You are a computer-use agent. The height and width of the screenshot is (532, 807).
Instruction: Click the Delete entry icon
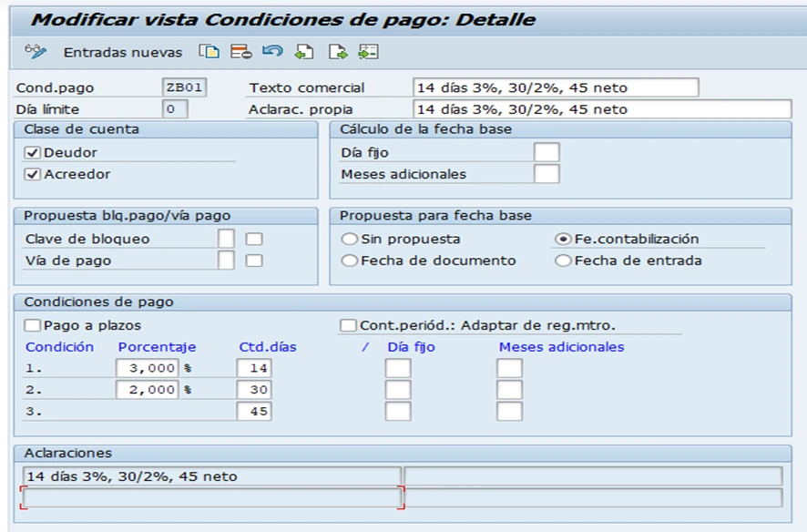[x=240, y=52]
